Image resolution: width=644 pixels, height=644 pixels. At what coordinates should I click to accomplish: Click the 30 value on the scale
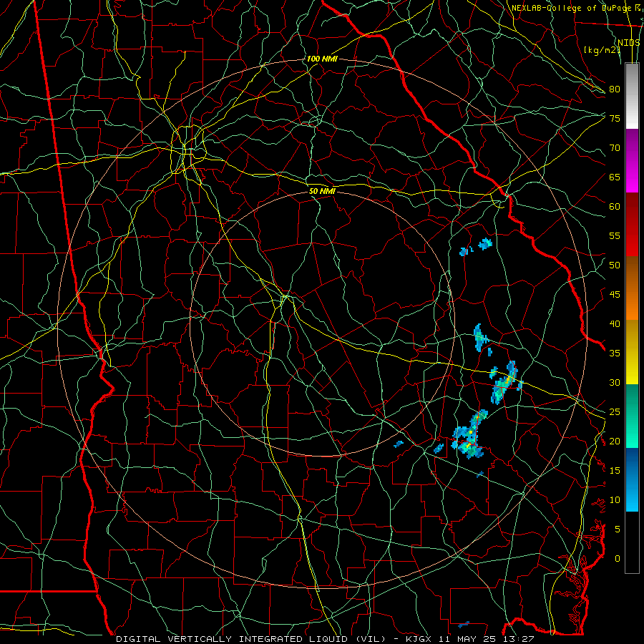pyautogui.click(x=615, y=382)
